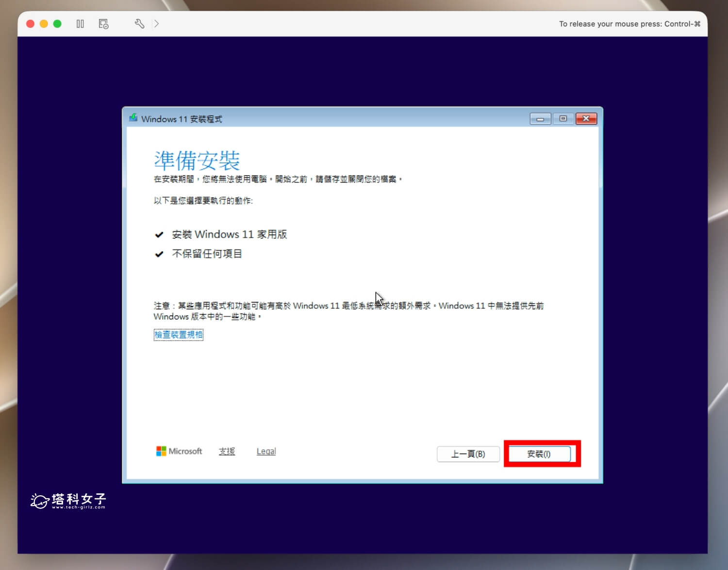This screenshot has height=570, width=728.
Task: Minimize the VM window with the yellow button
Action: (x=44, y=24)
